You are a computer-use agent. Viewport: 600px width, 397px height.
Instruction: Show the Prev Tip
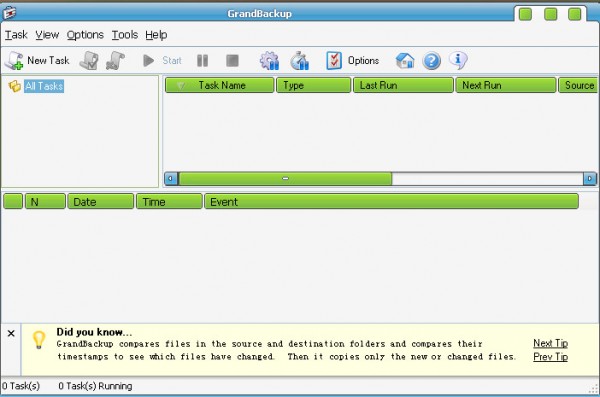[550, 357]
